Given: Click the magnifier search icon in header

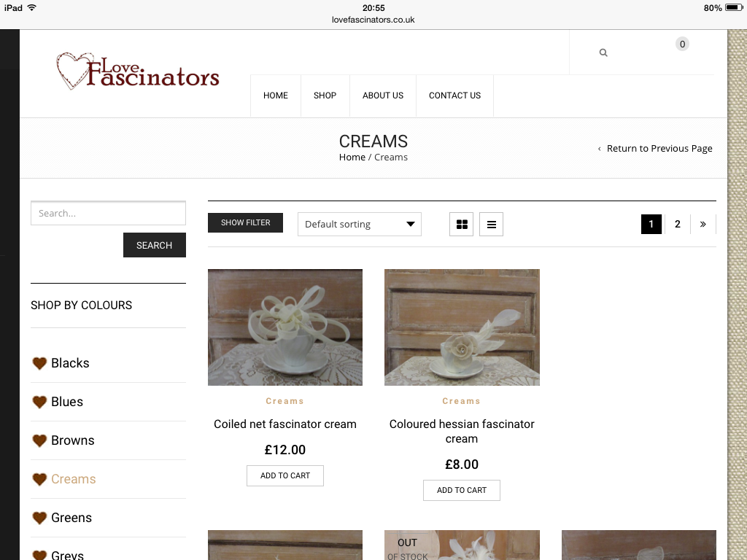Looking at the screenshot, I should coord(603,52).
